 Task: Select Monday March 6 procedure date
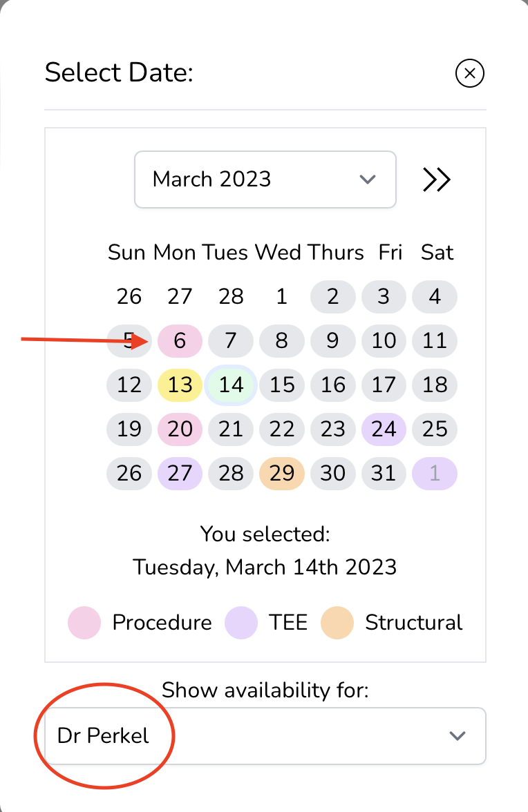(180, 340)
